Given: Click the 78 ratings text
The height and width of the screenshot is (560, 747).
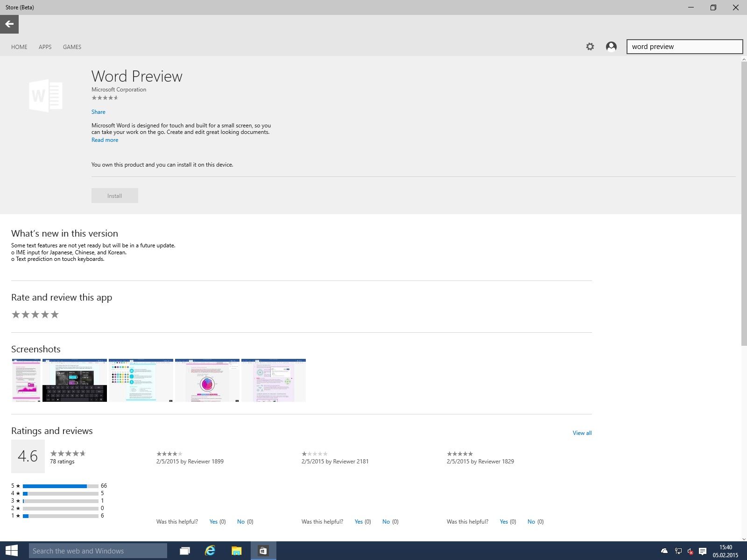Looking at the screenshot, I should [62, 462].
